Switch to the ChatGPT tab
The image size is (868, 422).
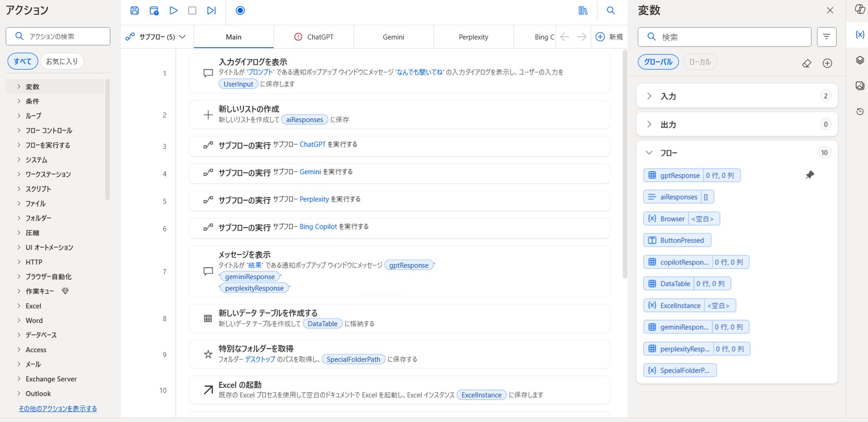tap(320, 37)
